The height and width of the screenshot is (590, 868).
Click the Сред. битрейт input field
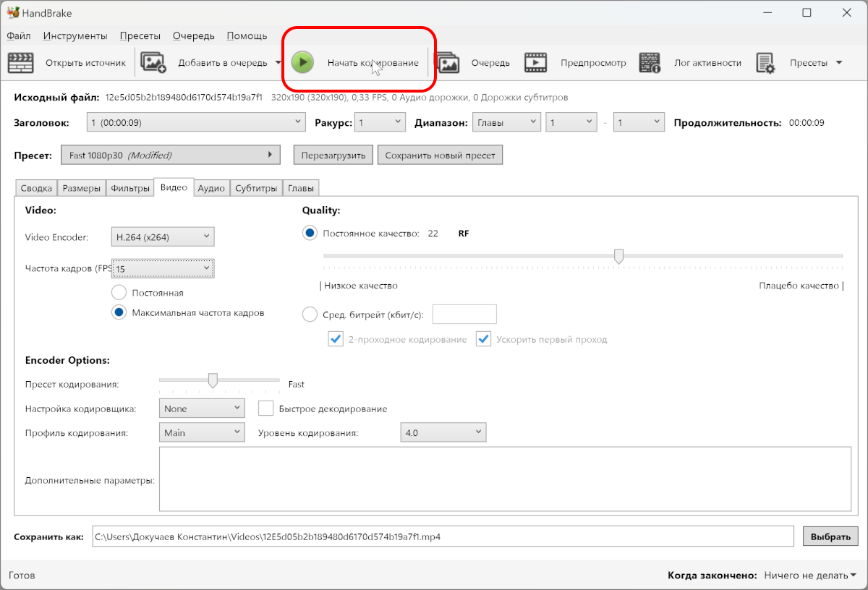[464, 315]
